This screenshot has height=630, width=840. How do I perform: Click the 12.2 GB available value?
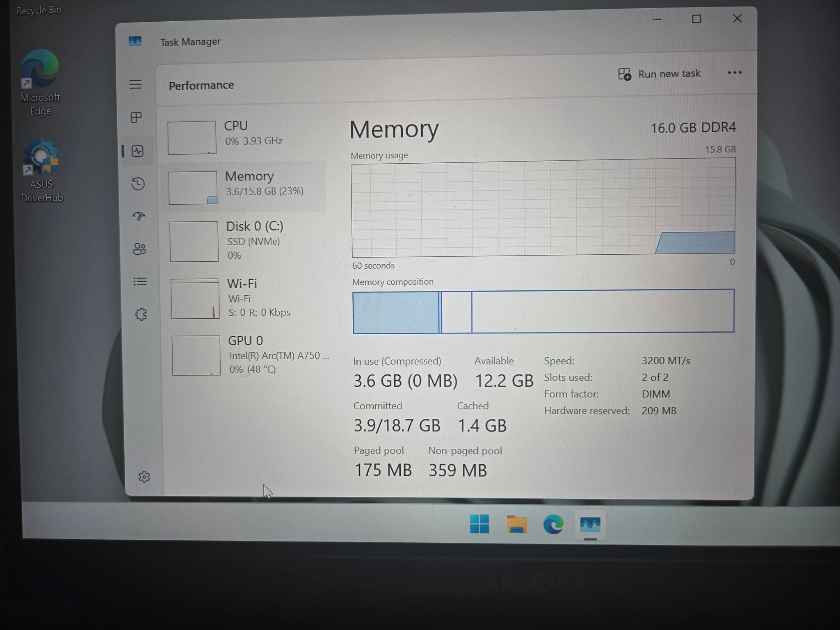[x=504, y=381]
